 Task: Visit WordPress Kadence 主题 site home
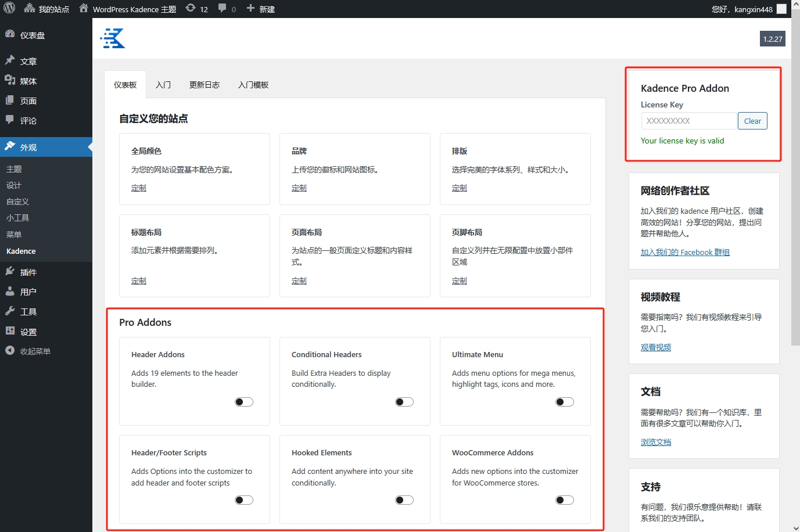pyautogui.click(x=128, y=9)
